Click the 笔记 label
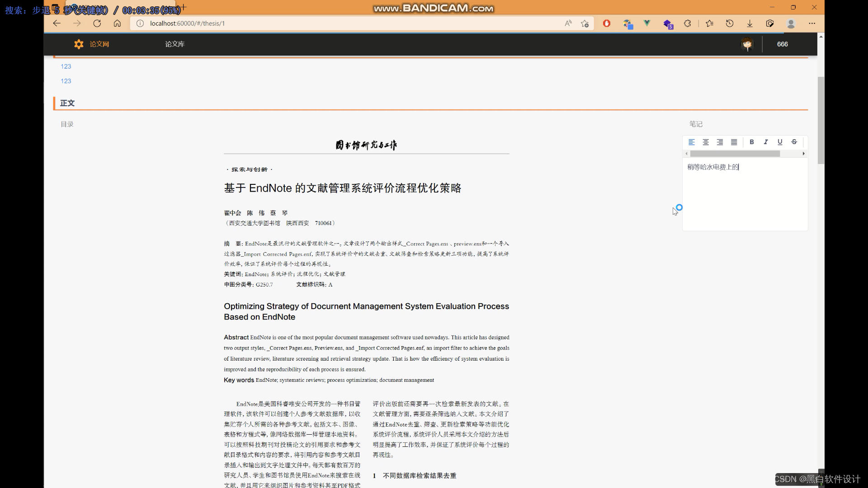The height and width of the screenshot is (488, 868). 696,124
